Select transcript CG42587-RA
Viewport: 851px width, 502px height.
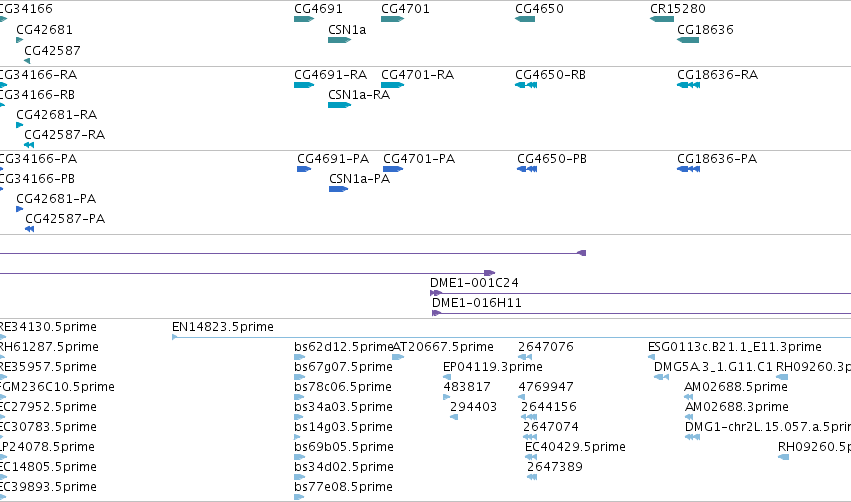point(65,135)
